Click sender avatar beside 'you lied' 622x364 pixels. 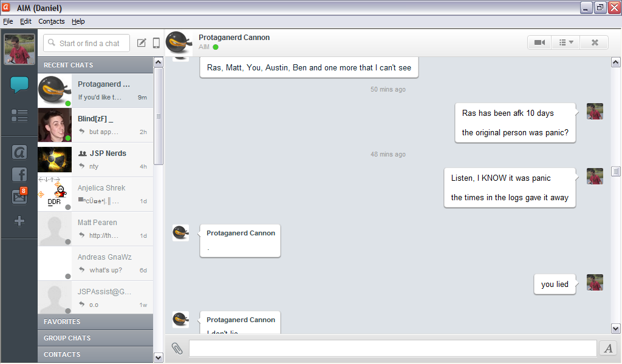[x=595, y=283]
